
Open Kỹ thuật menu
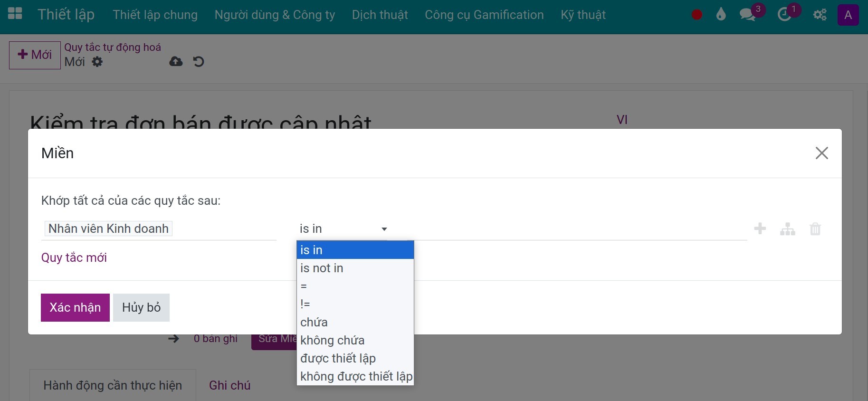click(583, 15)
